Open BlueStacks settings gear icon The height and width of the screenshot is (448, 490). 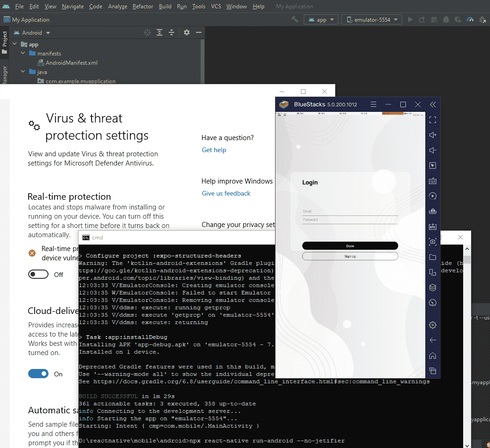tap(433, 325)
